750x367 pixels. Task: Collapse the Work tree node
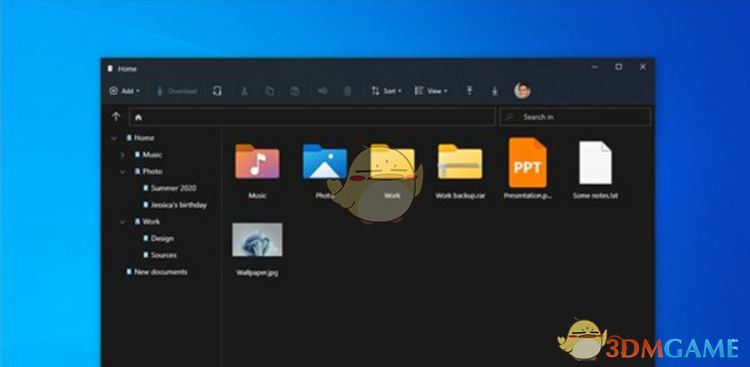122,222
